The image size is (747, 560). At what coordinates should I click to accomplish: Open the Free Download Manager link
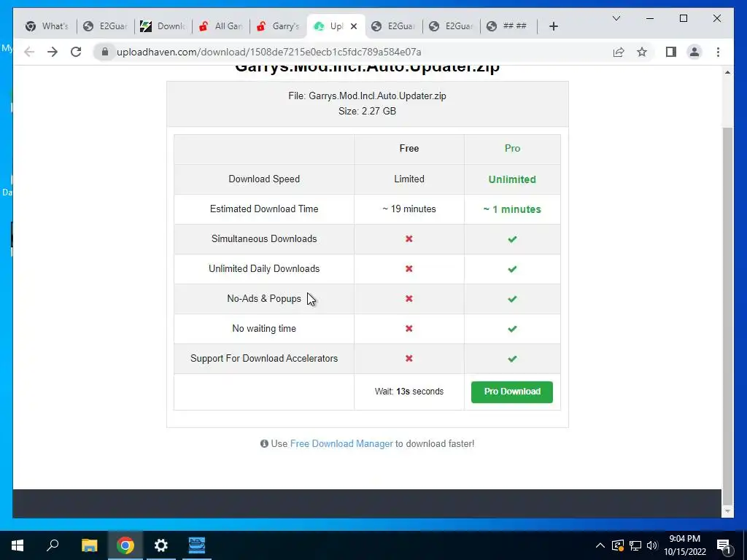click(x=341, y=444)
